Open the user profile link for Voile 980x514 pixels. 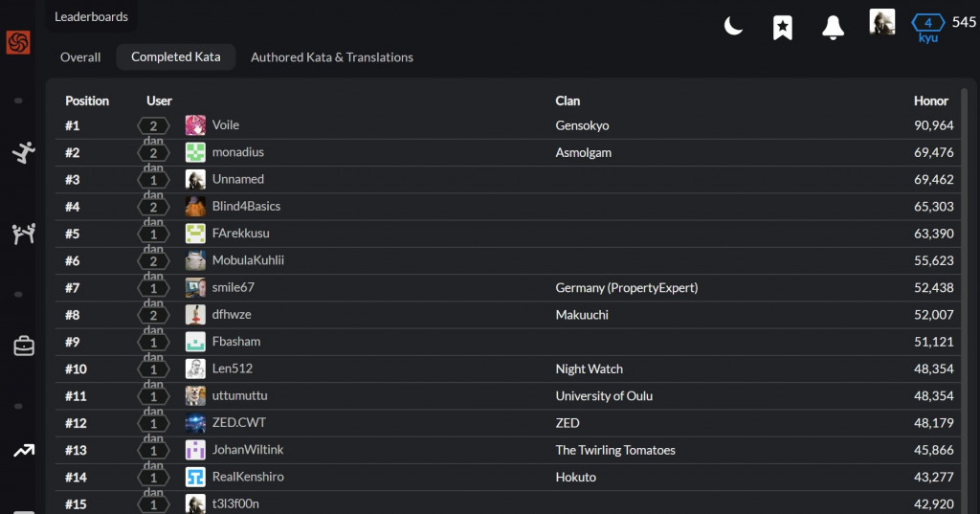[x=226, y=125]
